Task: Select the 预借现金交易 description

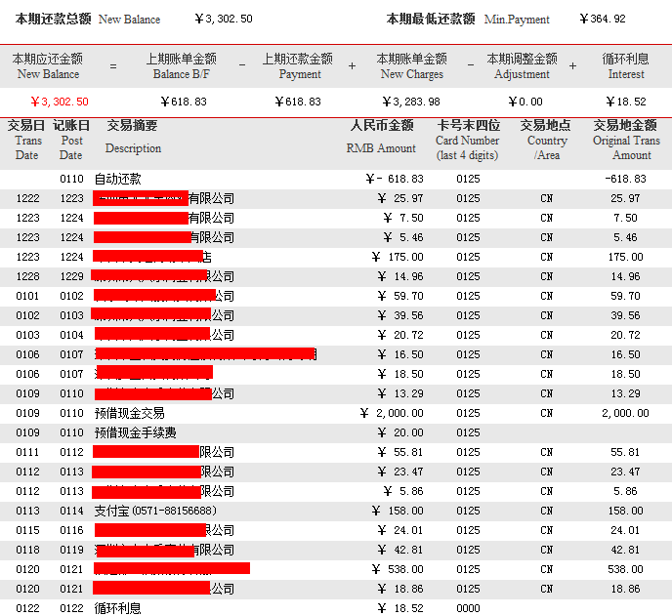Action: click(x=130, y=413)
